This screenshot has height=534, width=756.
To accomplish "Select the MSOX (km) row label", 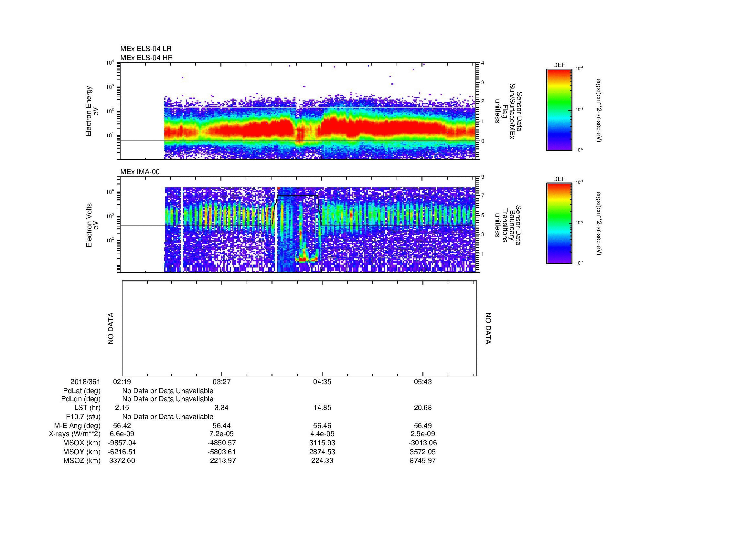I will coord(82,443).
